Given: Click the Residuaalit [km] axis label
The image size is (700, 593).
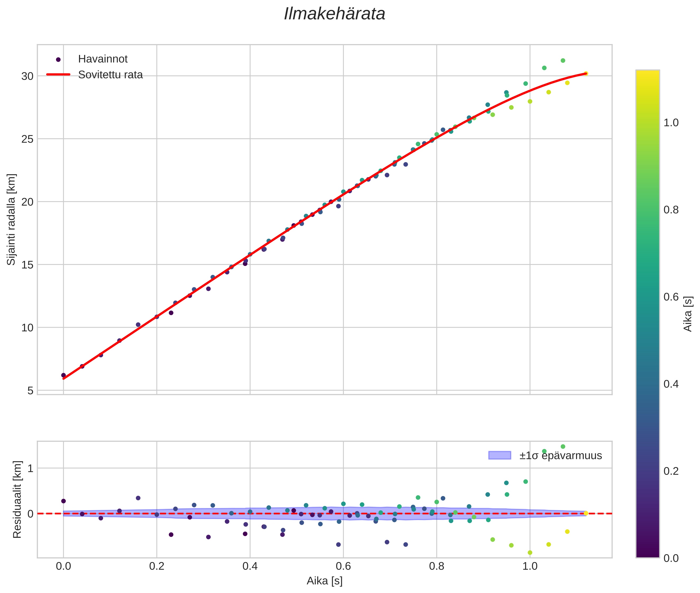Looking at the screenshot, I should pos(17,500).
